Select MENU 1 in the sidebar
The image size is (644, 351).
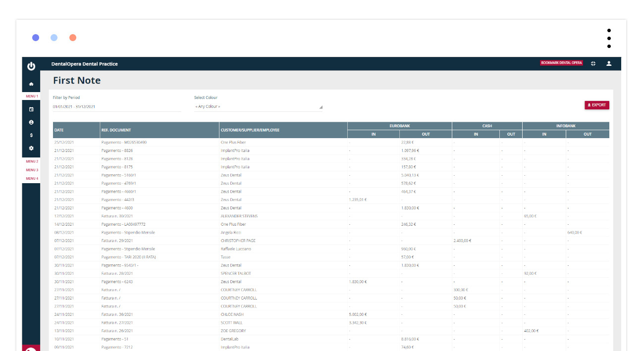pos(32,96)
